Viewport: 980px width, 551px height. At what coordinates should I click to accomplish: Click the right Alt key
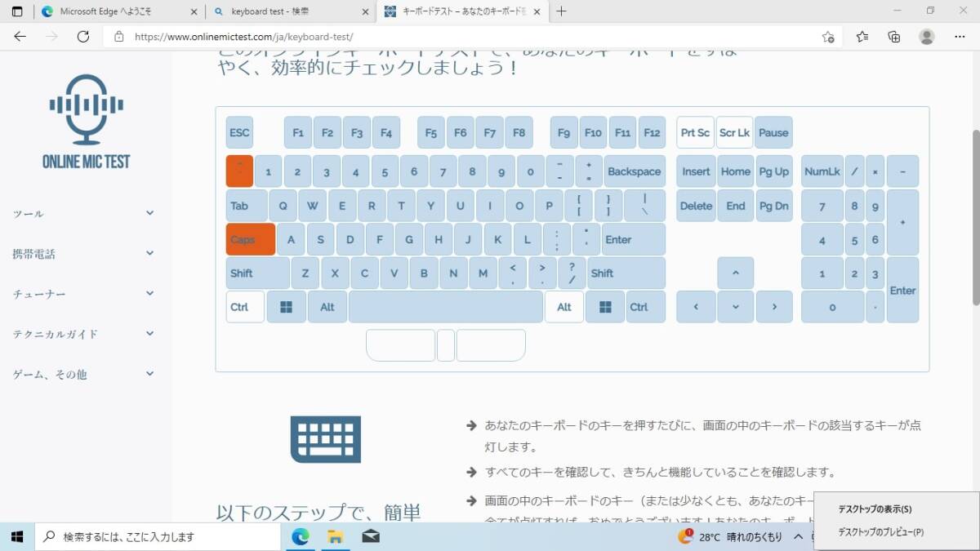click(564, 307)
